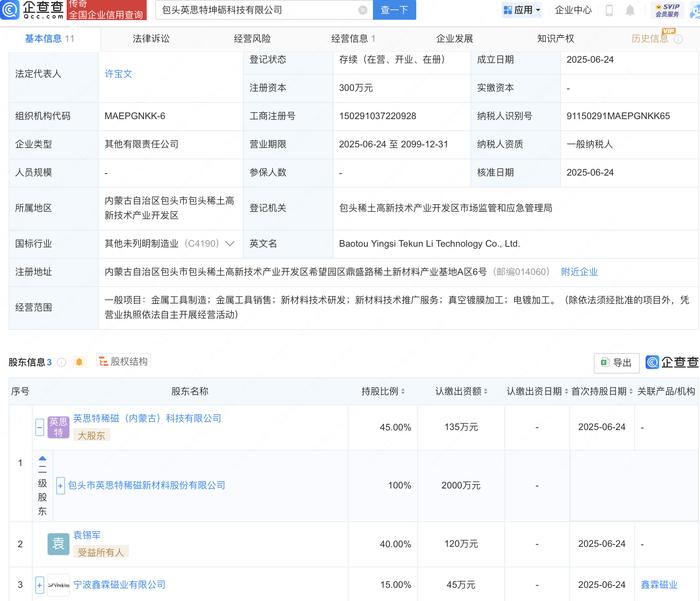Switch to the 经营信息 tab
Image resolution: width=700 pixels, height=601 pixels.
coord(353,39)
